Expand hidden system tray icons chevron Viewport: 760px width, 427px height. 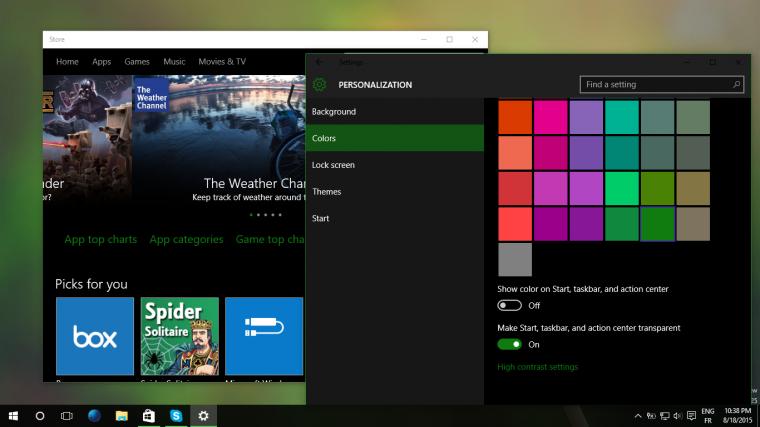coord(638,416)
